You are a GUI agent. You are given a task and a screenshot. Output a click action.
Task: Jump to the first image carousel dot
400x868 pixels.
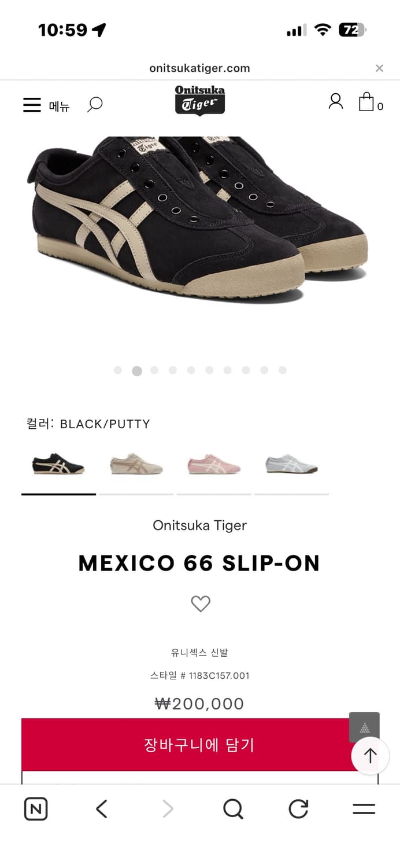coord(118,370)
